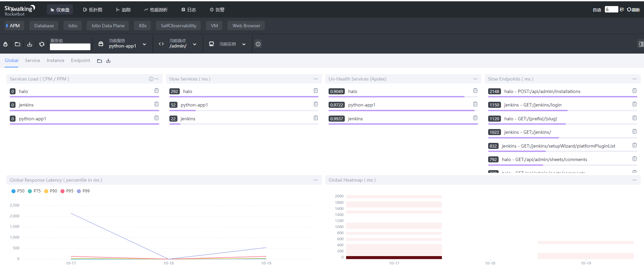Viewport: 644px width, 280px height.
Task: Open the current service python-app1 dropdown
Action: click(x=122, y=44)
